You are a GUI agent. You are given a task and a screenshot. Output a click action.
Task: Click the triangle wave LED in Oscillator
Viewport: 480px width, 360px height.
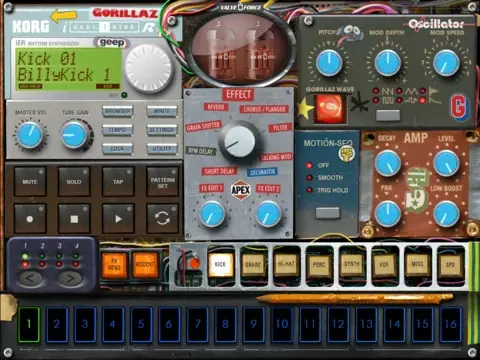click(x=399, y=91)
